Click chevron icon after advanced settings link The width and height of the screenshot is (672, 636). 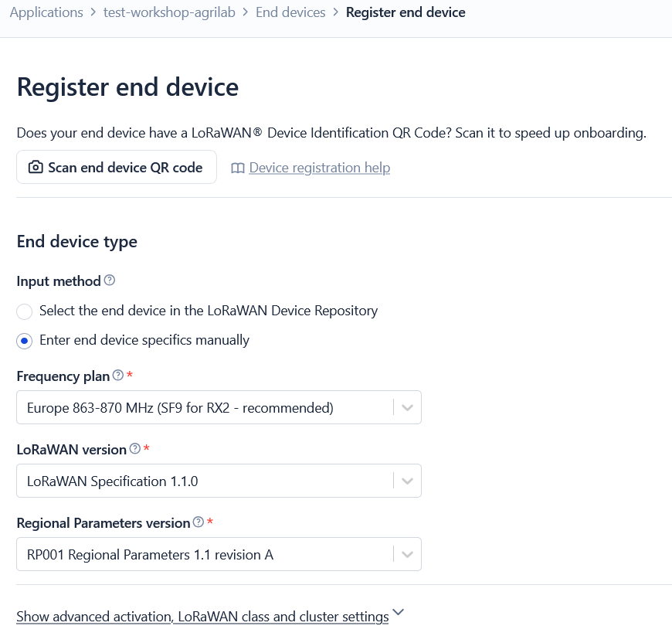click(x=399, y=613)
